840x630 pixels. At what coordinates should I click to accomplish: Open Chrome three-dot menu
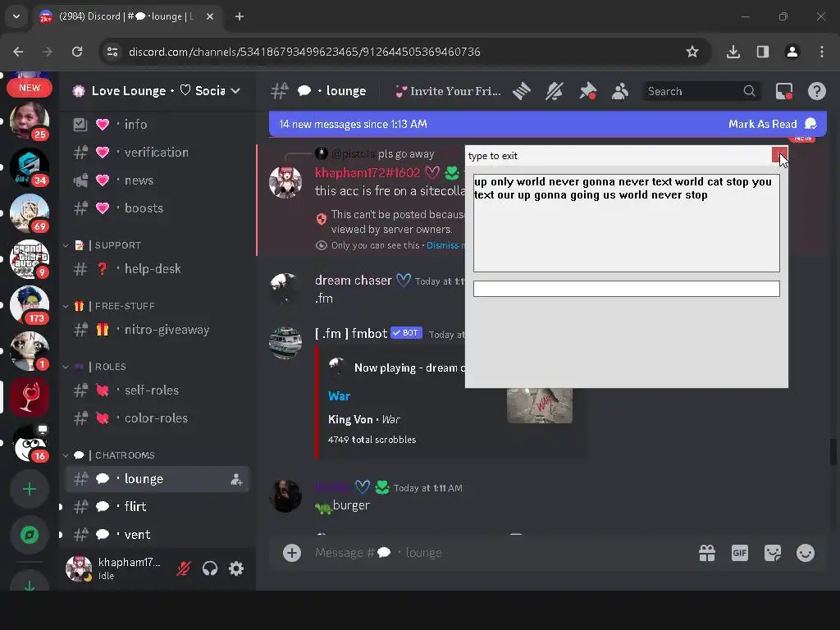coord(822,52)
